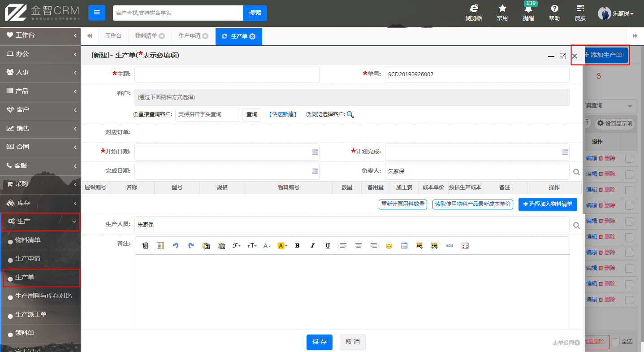The image size is (644, 352).
Task: Expand the 工作台 sidebar section
Action: tap(40, 35)
